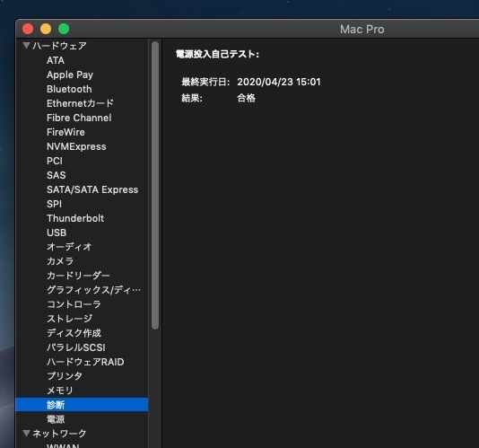Select Apple Pay in the sidebar
Image resolution: width=479 pixels, height=448 pixels.
70,75
